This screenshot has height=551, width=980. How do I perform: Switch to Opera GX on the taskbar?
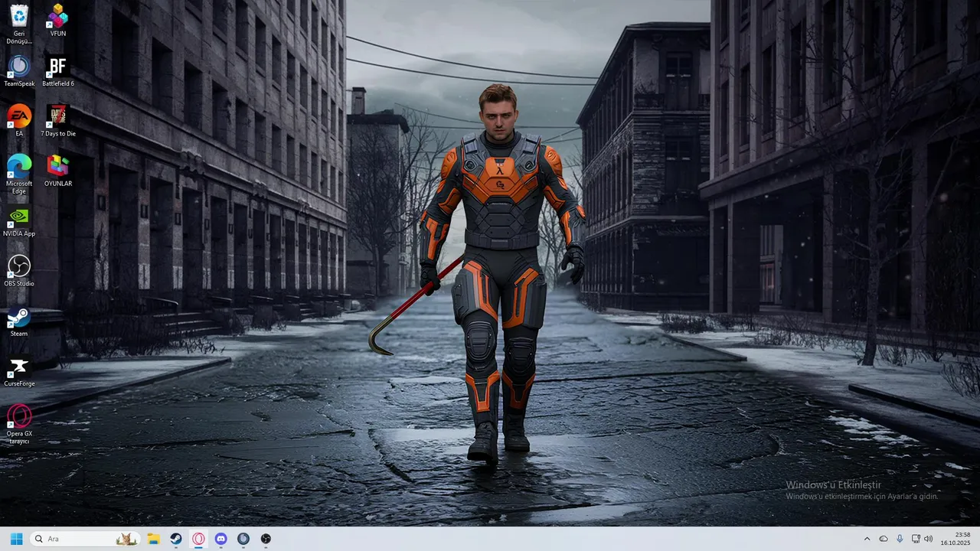198,539
